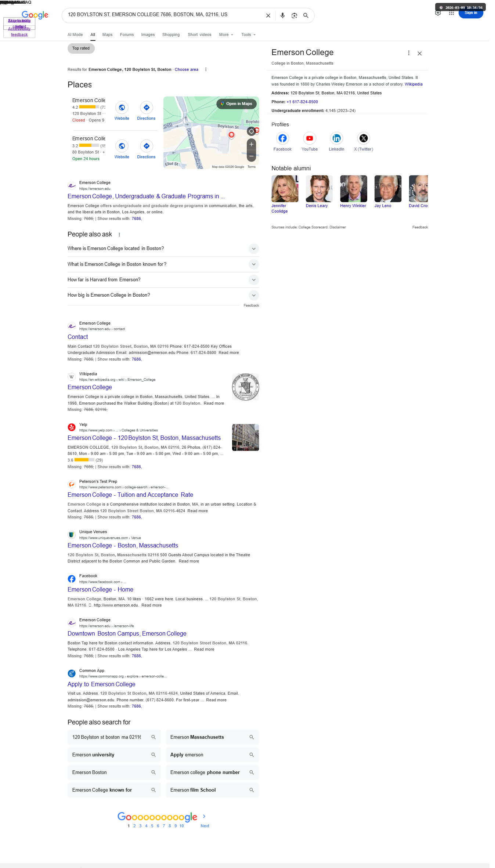Click the voice search microphone icon
The image size is (495, 868).
coord(282,15)
